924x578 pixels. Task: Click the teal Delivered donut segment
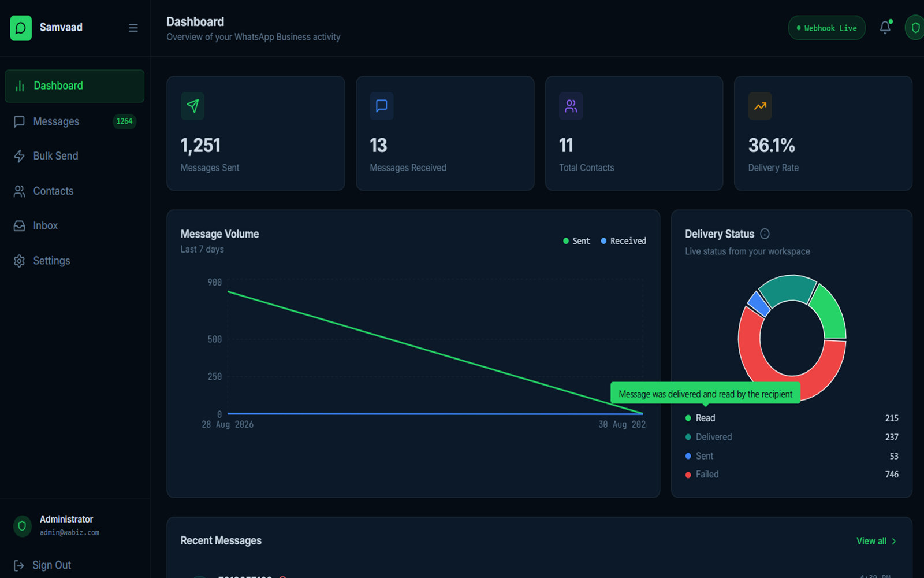tap(788, 287)
